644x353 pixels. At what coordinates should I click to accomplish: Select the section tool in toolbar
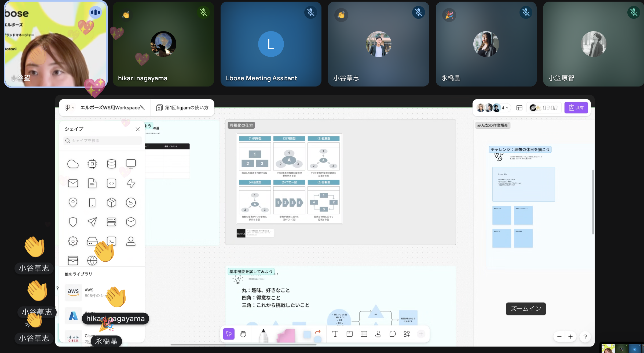pos(349,334)
